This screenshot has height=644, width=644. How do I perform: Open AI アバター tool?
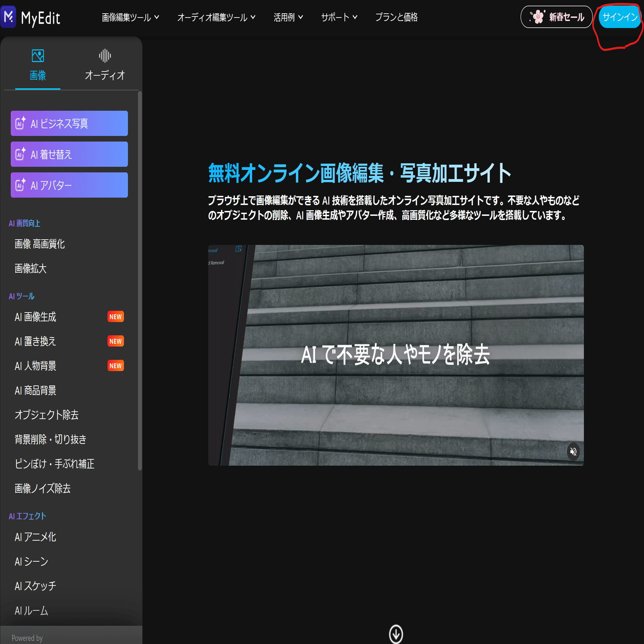tap(69, 185)
